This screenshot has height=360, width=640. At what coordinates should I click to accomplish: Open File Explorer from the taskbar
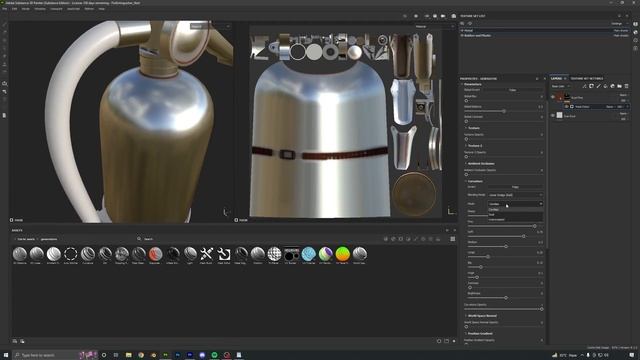click(x=129, y=355)
